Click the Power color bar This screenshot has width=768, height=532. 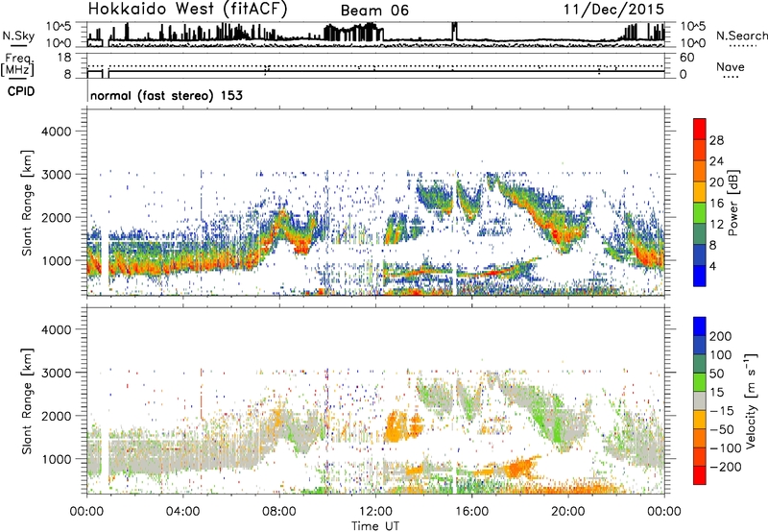coord(700,203)
